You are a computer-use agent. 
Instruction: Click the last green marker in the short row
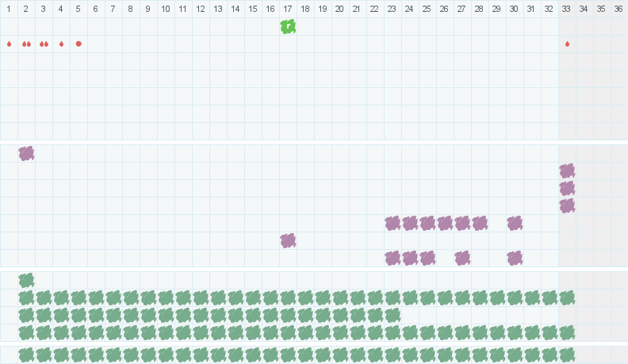392,315
